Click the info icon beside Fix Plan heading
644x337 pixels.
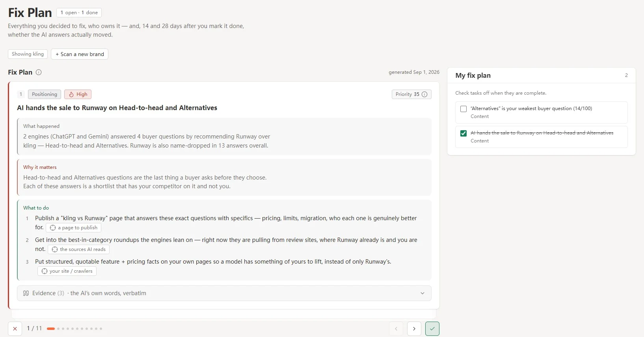pos(39,72)
